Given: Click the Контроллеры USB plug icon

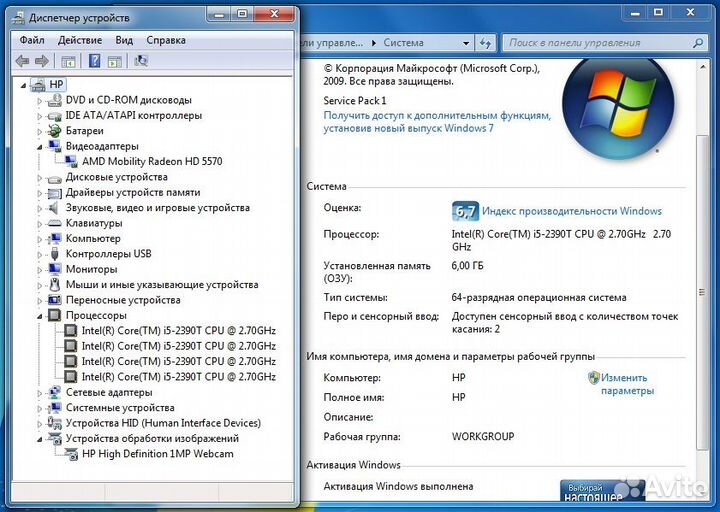Looking at the screenshot, I should click(55, 253).
